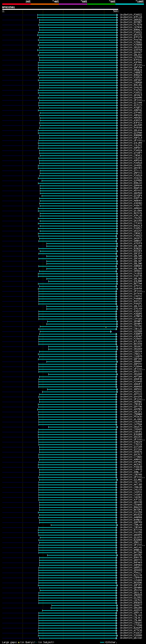Select hit label UniRef100_P34783
Screen dimensions: 146x644
click(131, 90)
